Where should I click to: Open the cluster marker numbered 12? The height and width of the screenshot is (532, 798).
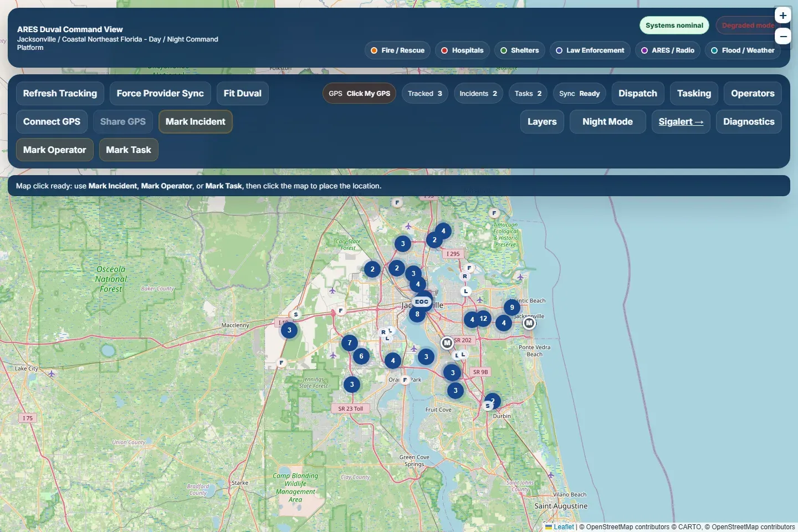483,319
